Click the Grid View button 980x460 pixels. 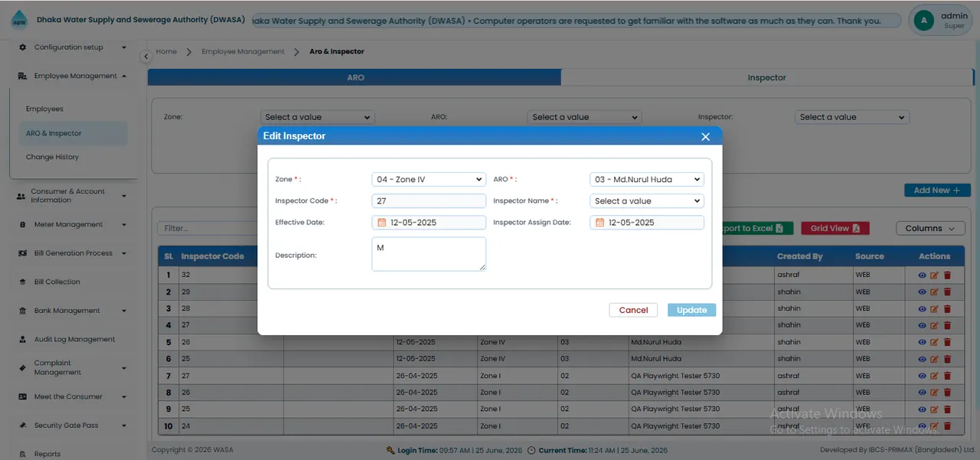(x=835, y=228)
